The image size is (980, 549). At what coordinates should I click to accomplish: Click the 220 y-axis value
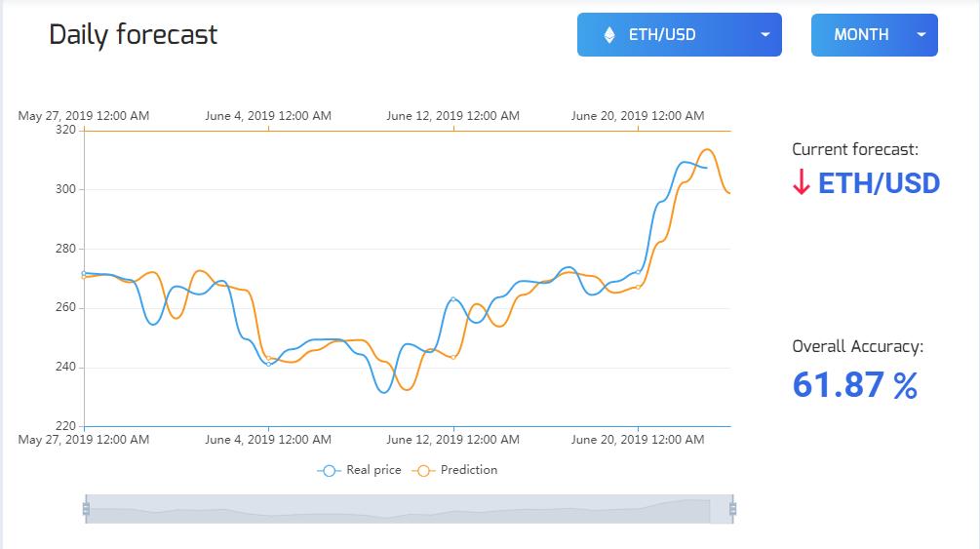point(65,426)
